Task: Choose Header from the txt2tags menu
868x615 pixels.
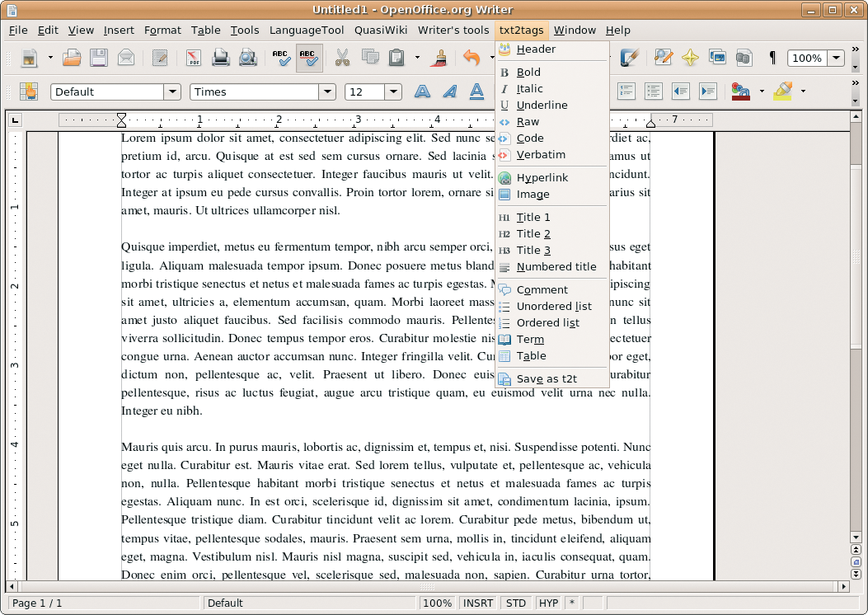Action: (552, 49)
